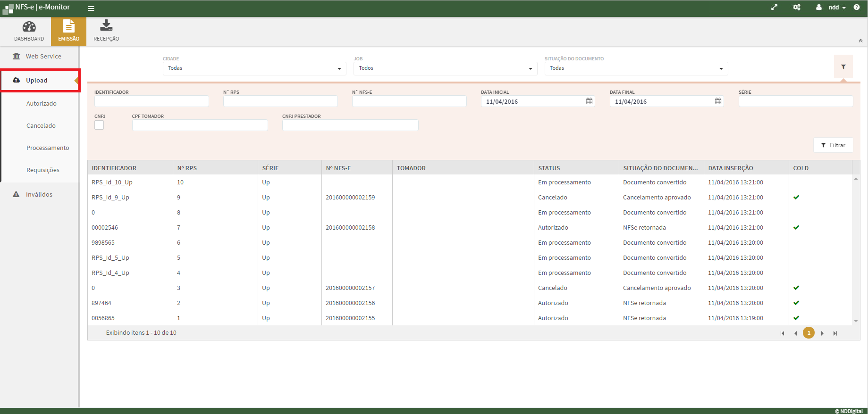Go to next page arrow
This screenshot has width=868, height=414.
(x=822, y=333)
